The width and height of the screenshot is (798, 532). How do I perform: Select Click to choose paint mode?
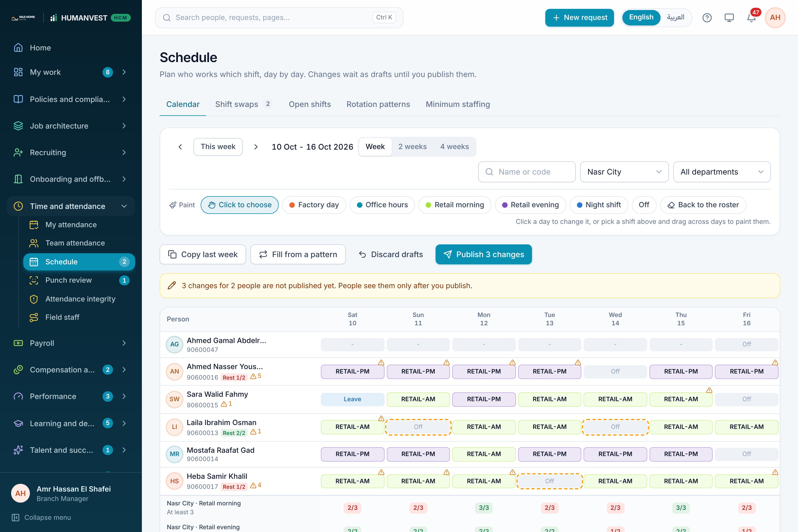[x=239, y=205]
